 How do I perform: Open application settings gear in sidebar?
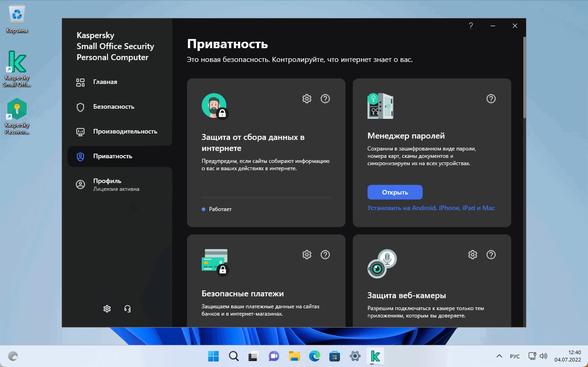107,309
